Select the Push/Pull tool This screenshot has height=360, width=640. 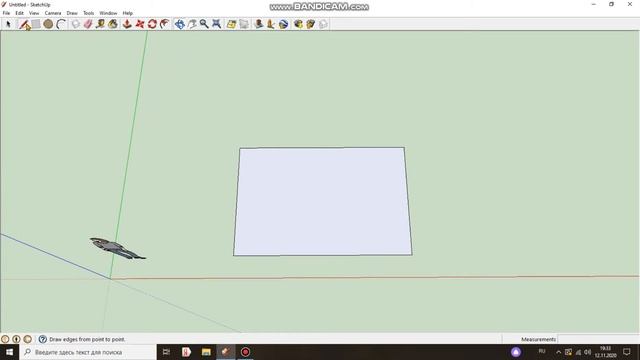(127, 24)
